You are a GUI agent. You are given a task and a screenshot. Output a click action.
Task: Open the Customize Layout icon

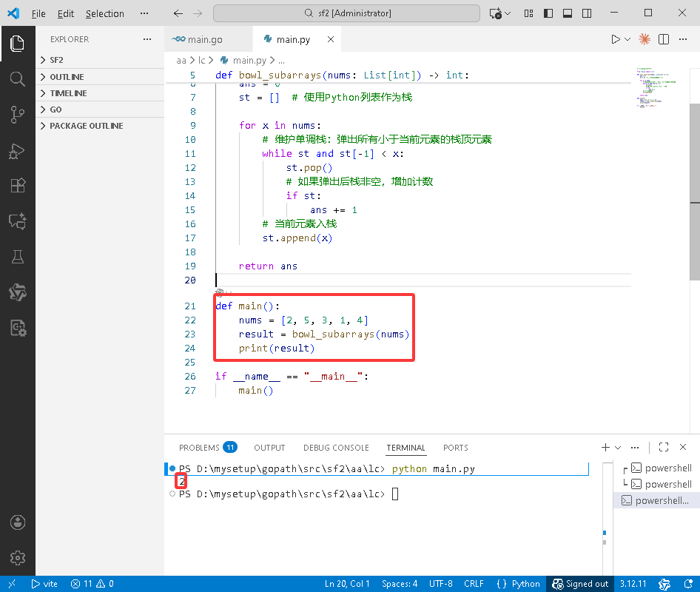pos(528,13)
